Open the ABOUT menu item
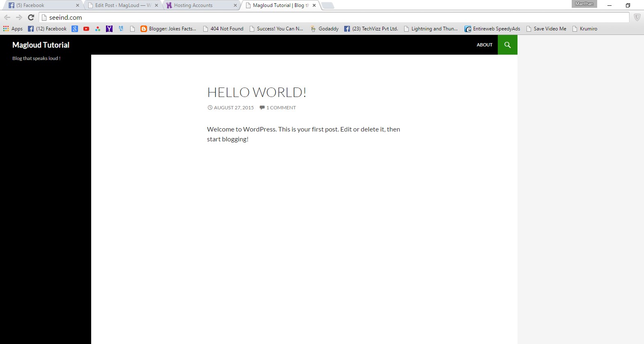 (484, 45)
